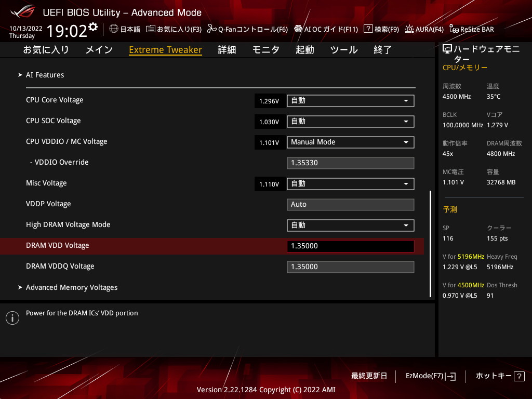This screenshot has height=399, width=532.
Task: Click the ReSize BAR label
Action: (x=477, y=29)
